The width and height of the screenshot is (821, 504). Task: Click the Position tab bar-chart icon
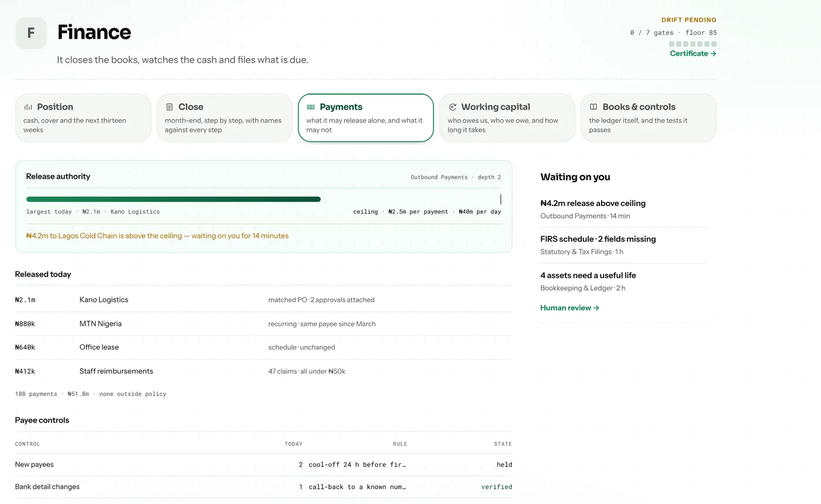tap(28, 107)
